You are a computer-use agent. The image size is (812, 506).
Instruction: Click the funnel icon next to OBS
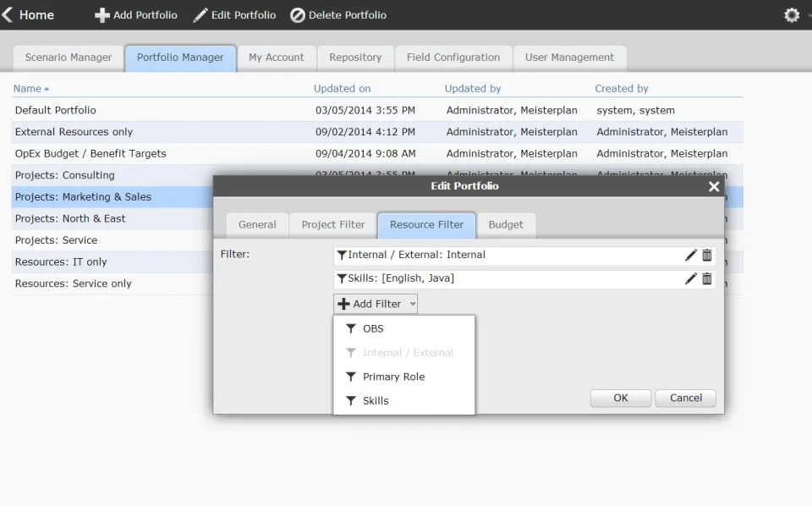350,329
